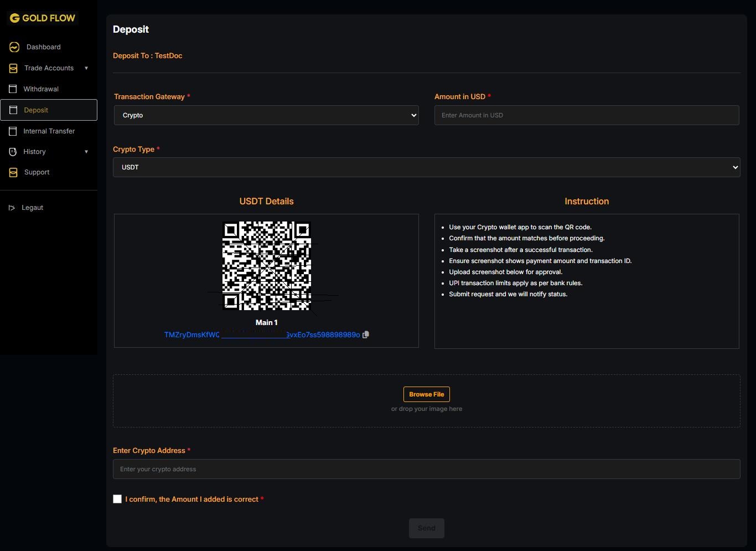Open the Support page from the sidebar
This screenshot has height=551, width=756.
click(x=37, y=172)
